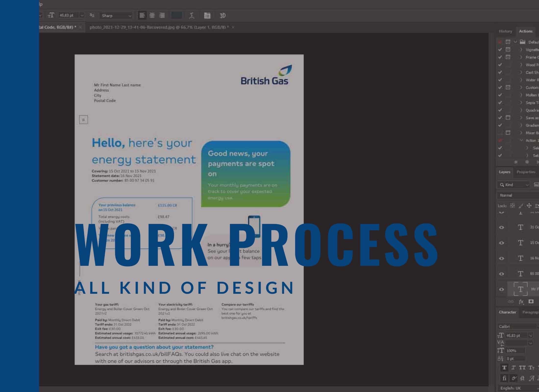Lock position icon in Layers panel
539x392 pixels.
[529, 206]
